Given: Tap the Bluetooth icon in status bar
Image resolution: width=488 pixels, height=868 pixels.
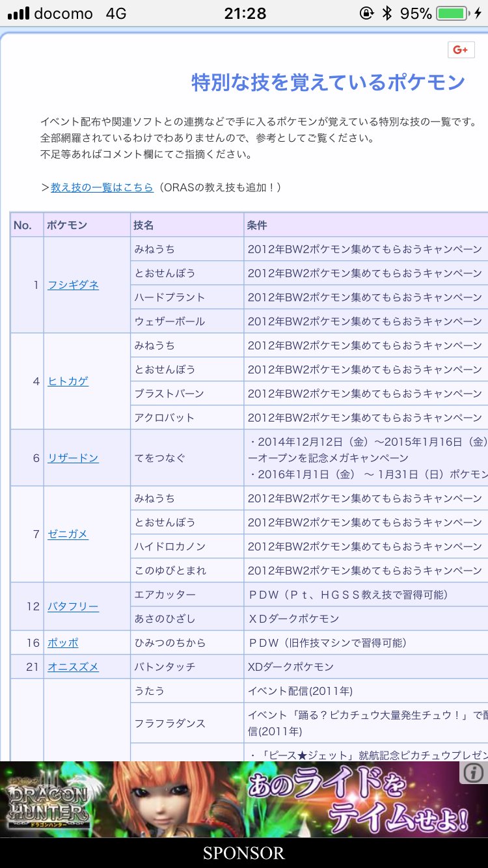Looking at the screenshot, I should point(387,13).
